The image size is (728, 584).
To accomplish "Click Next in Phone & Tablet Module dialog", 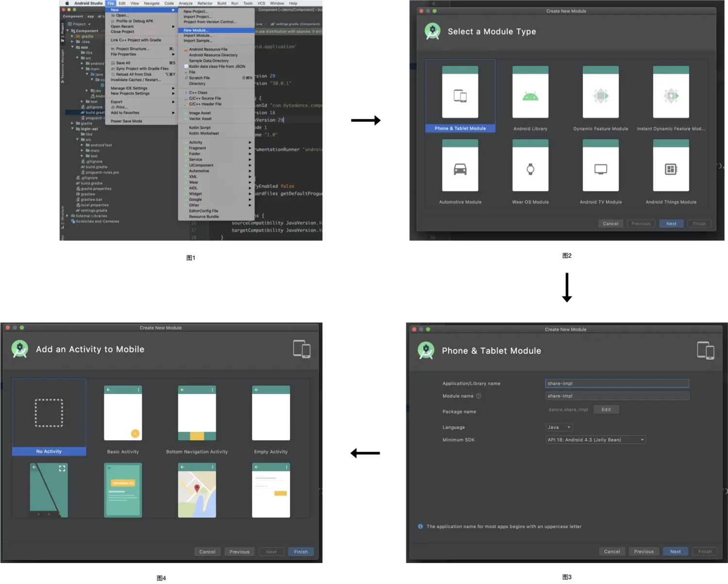I will coord(676,551).
